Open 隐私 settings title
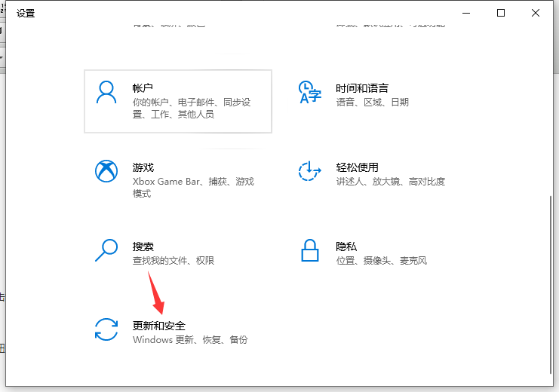 tap(346, 247)
